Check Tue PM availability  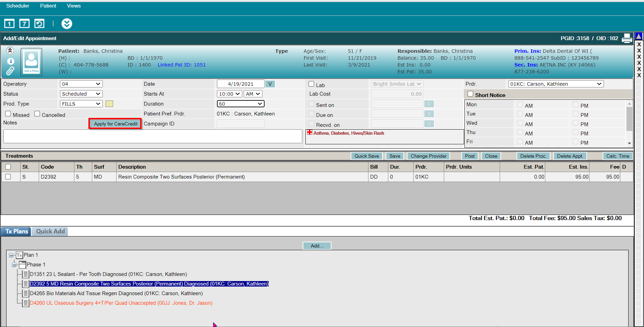tap(576, 114)
